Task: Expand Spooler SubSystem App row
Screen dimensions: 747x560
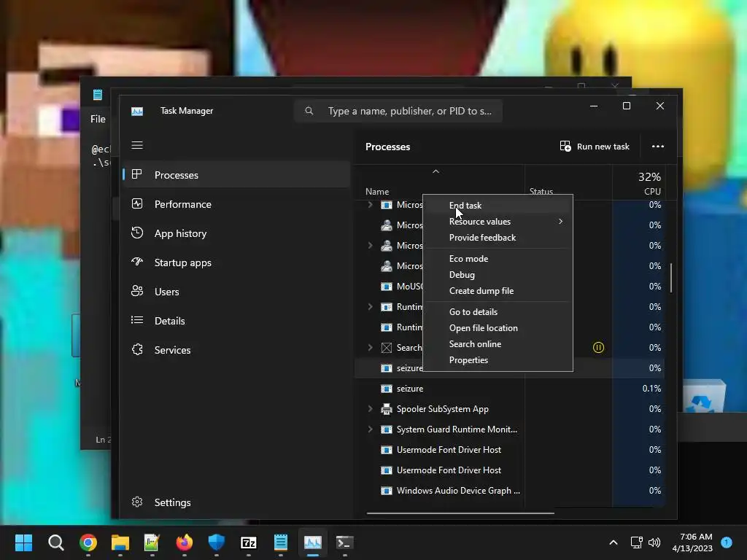Action: (370, 408)
